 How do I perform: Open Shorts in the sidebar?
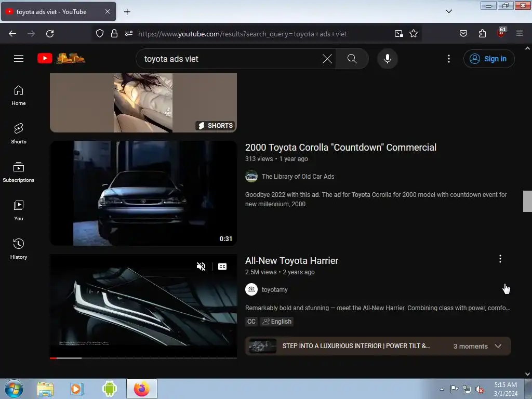point(19,134)
